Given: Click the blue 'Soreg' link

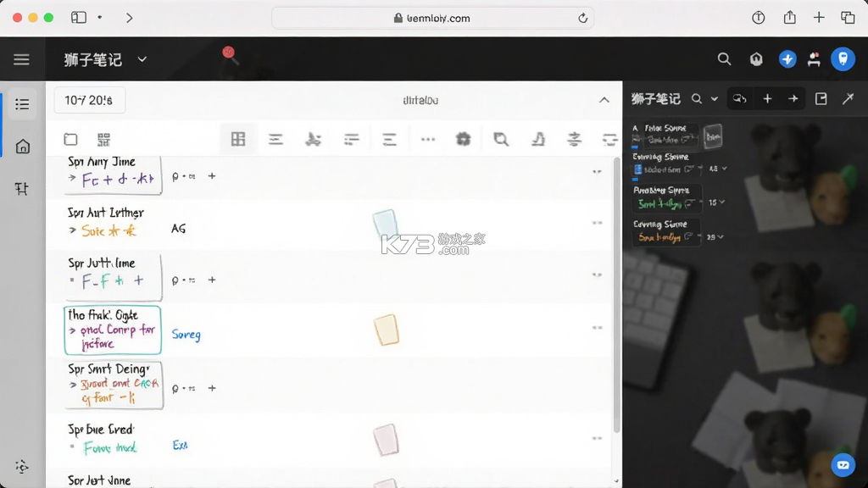Looking at the screenshot, I should click(x=186, y=335).
